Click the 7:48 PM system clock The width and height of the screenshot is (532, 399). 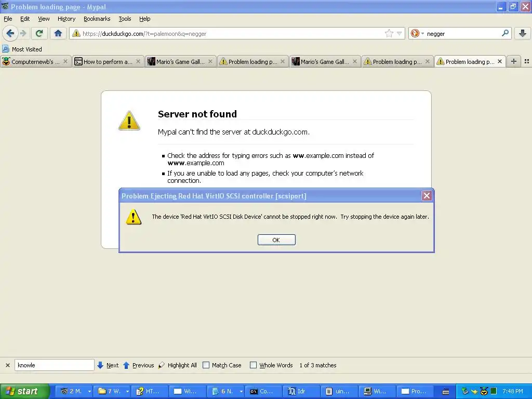[513, 391]
